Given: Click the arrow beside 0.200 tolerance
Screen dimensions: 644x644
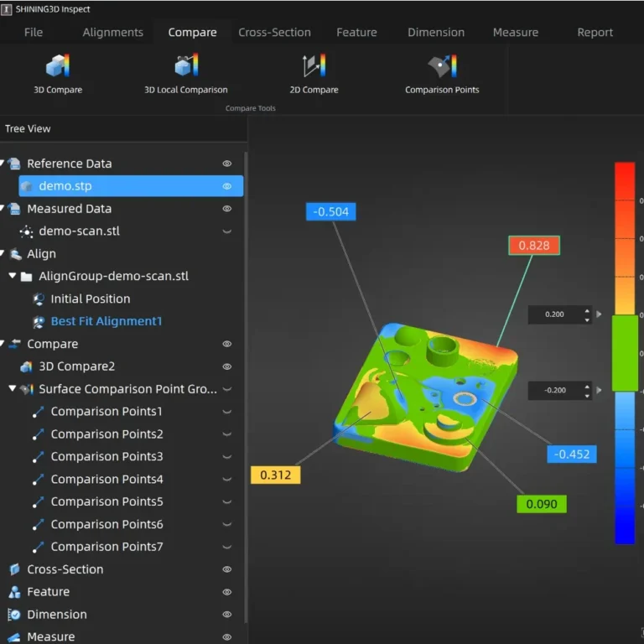Looking at the screenshot, I should point(599,314).
